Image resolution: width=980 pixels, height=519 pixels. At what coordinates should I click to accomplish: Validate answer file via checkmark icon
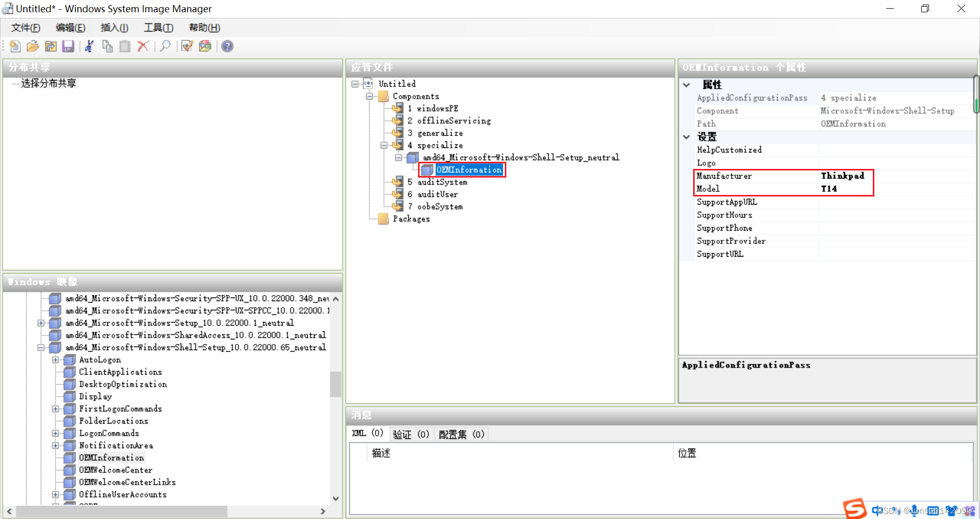[x=187, y=46]
